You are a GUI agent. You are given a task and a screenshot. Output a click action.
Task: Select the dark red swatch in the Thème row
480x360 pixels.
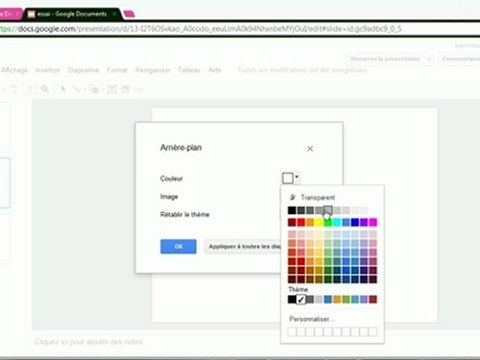coord(373,299)
